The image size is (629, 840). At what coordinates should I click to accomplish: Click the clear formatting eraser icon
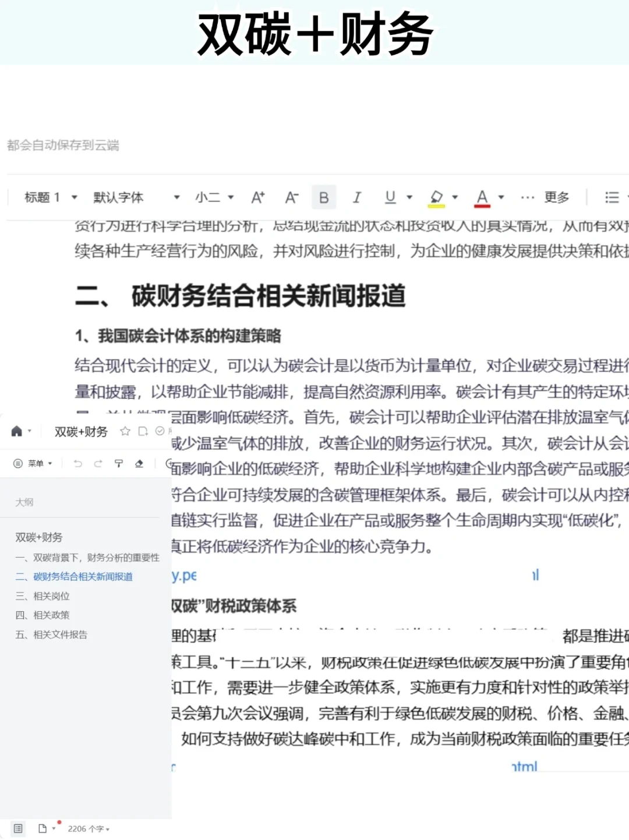pos(139,463)
